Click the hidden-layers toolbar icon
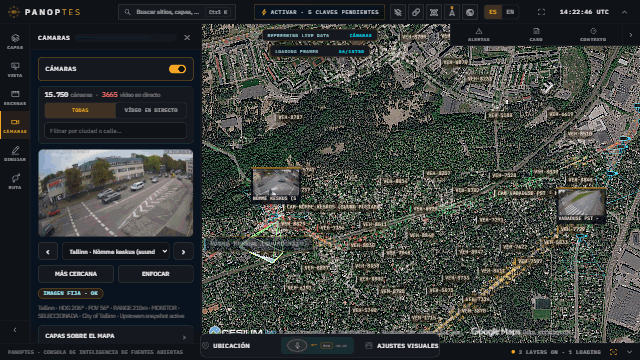 (398, 12)
